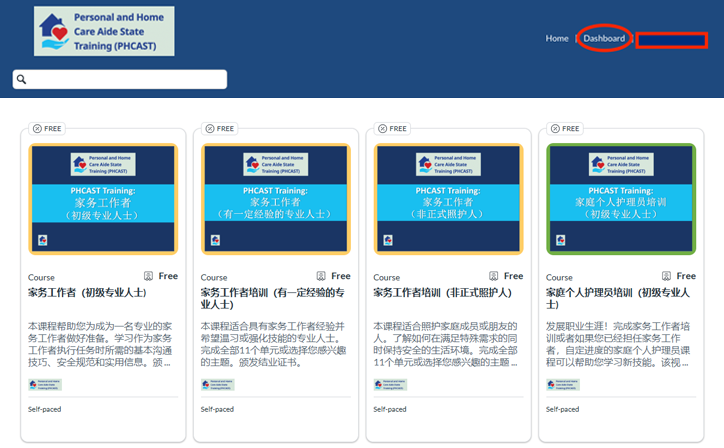The width and height of the screenshot is (724, 448).
Task: Open course title 家务工作者培训（有一定经验的专业人士）
Action: point(272,298)
